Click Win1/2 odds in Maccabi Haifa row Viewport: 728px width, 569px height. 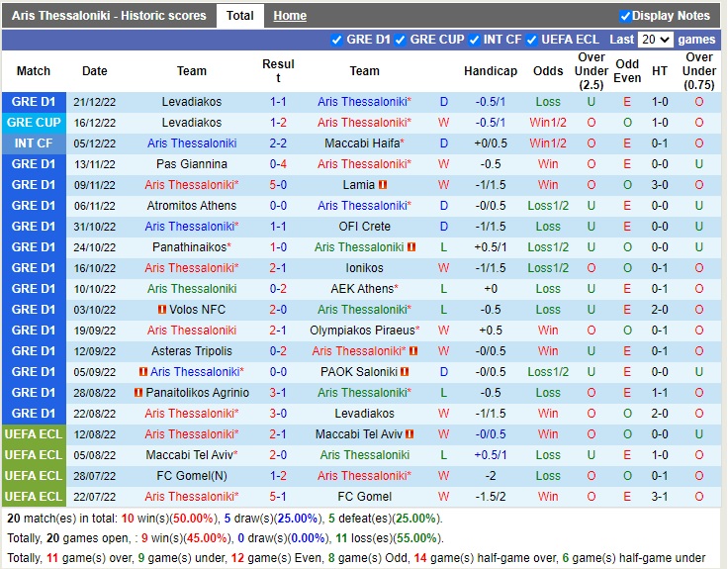548,143
